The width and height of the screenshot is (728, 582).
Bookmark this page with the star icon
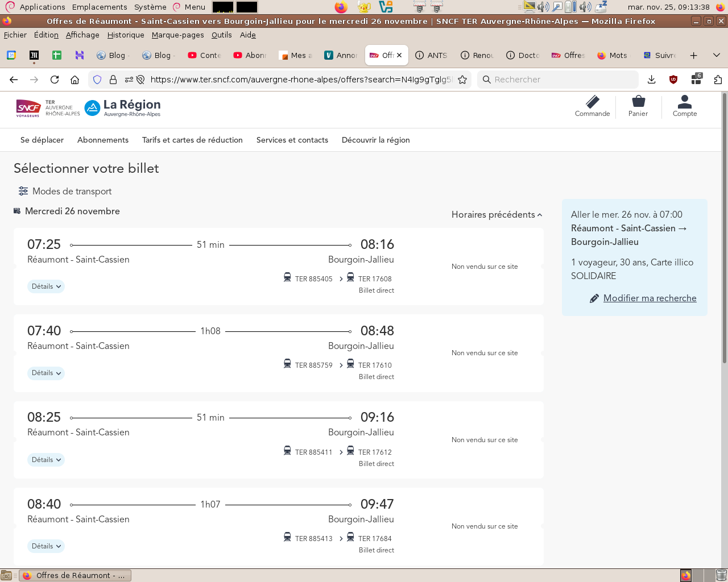click(x=462, y=80)
